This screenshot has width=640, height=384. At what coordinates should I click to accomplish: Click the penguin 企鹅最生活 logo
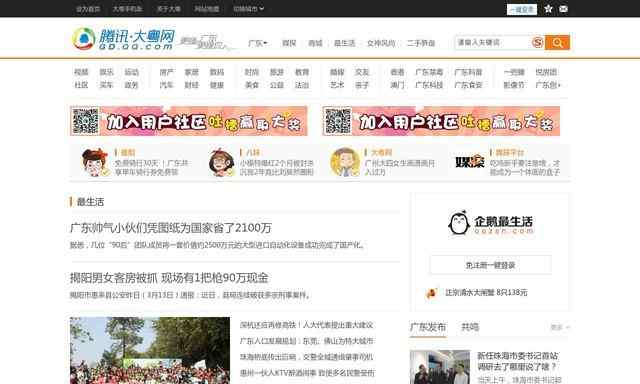[x=490, y=223]
